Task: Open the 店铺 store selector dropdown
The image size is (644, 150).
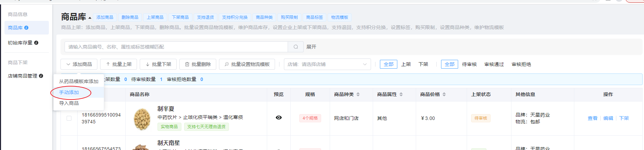Action: [x=327, y=64]
